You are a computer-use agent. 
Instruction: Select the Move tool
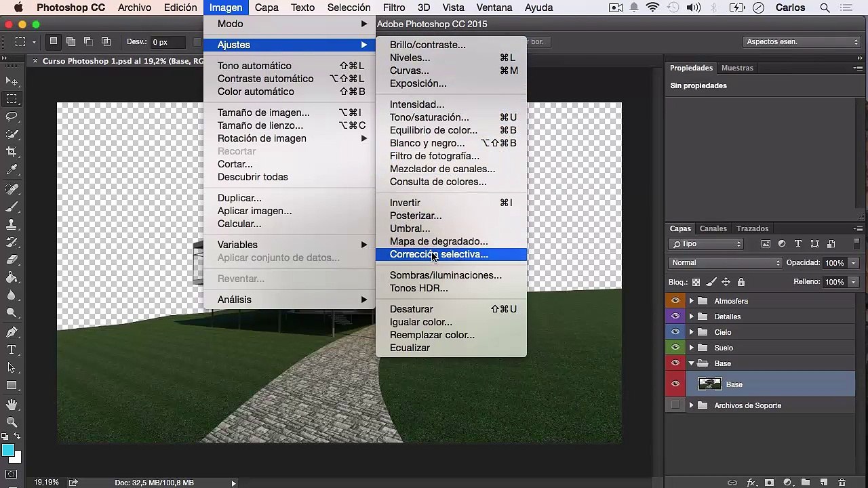point(12,81)
